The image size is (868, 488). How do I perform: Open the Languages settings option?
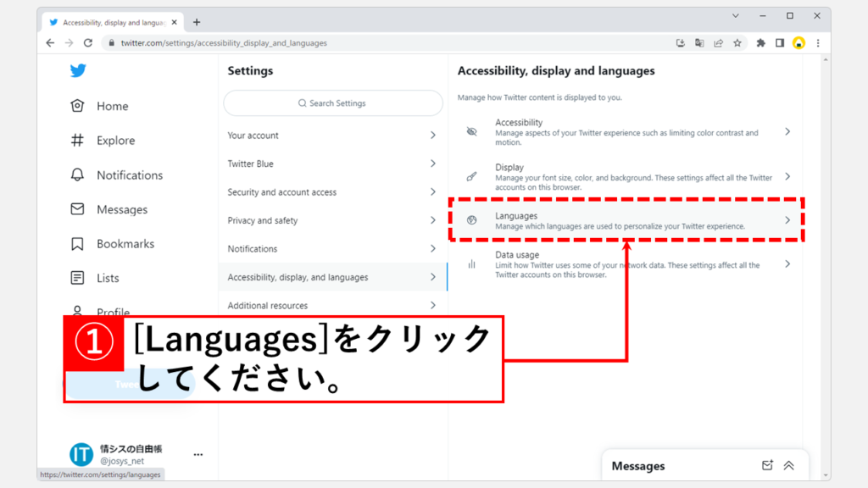[x=626, y=220]
